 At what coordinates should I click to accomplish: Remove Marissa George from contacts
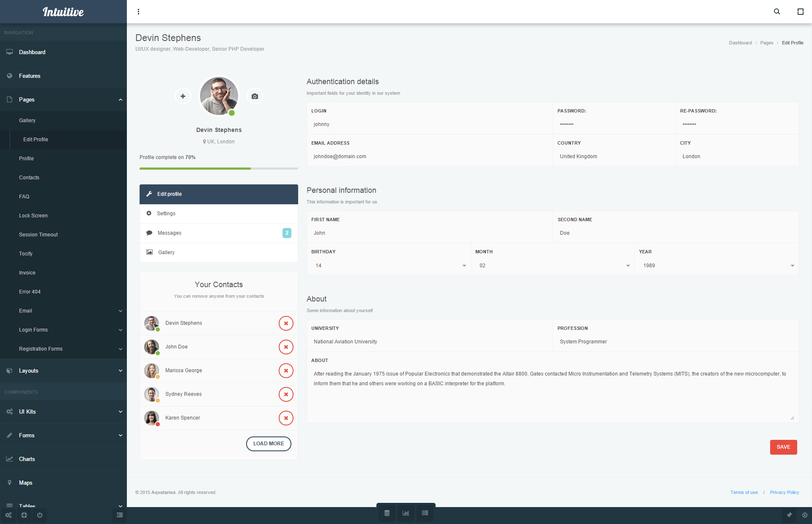(286, 370)
